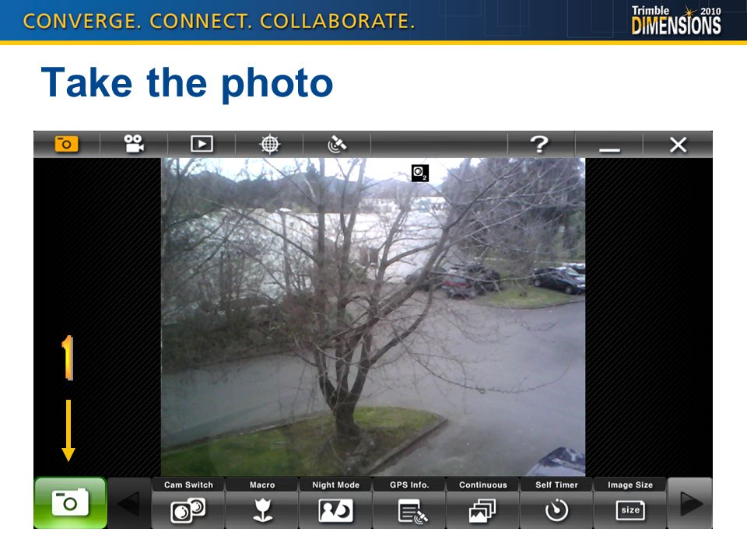The height and width of the screenshot is (560, 747).
Task: Open the GPS Info. panel
Action: click(409, 503)
